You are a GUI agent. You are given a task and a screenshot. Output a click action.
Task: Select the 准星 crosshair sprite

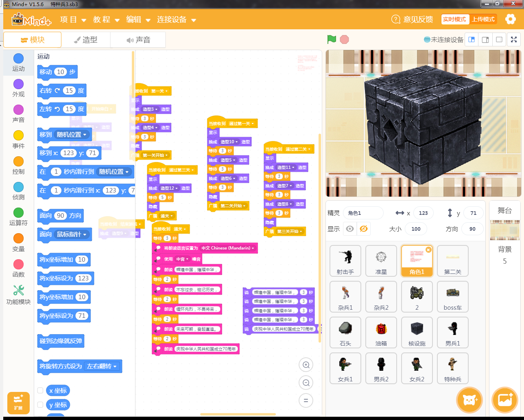381,261
